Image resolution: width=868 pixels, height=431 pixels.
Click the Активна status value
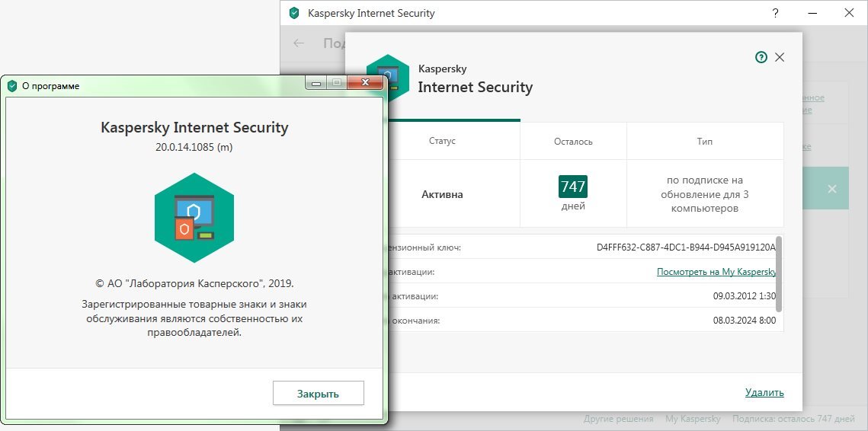(x=442, y=194)
